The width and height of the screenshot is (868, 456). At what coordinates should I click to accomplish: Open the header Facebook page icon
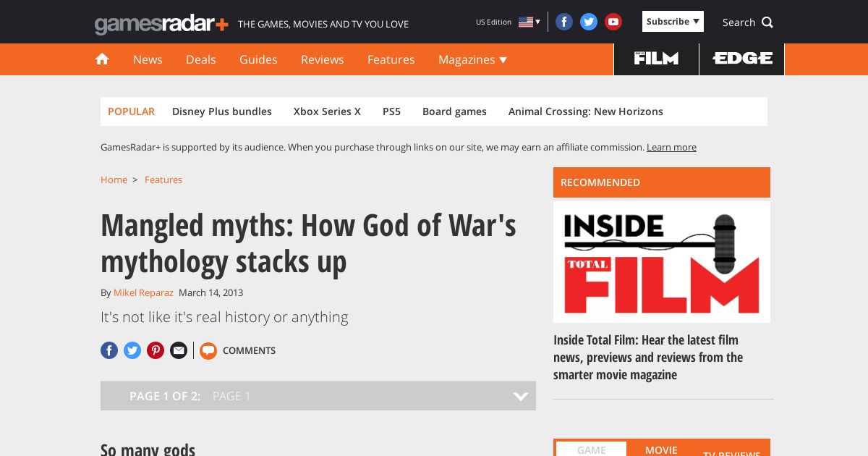click(x=564, y=22)
